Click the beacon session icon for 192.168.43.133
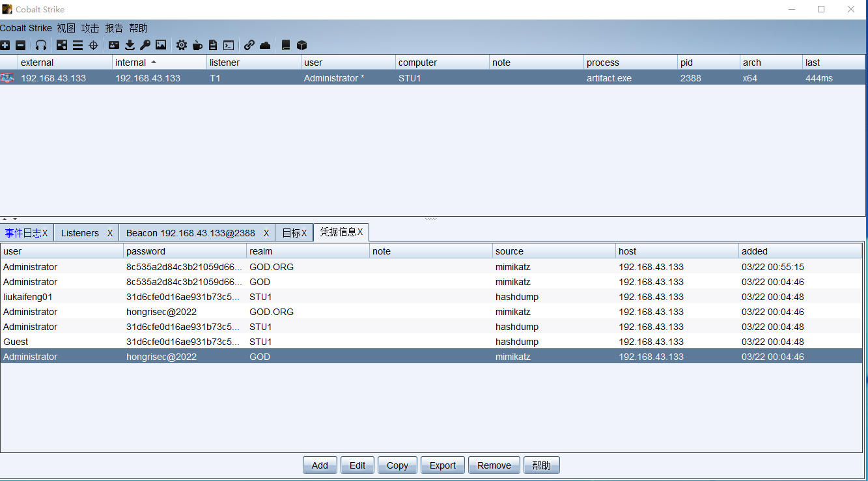868x481 pixels. pyautogui.click(x=7, y=78)
